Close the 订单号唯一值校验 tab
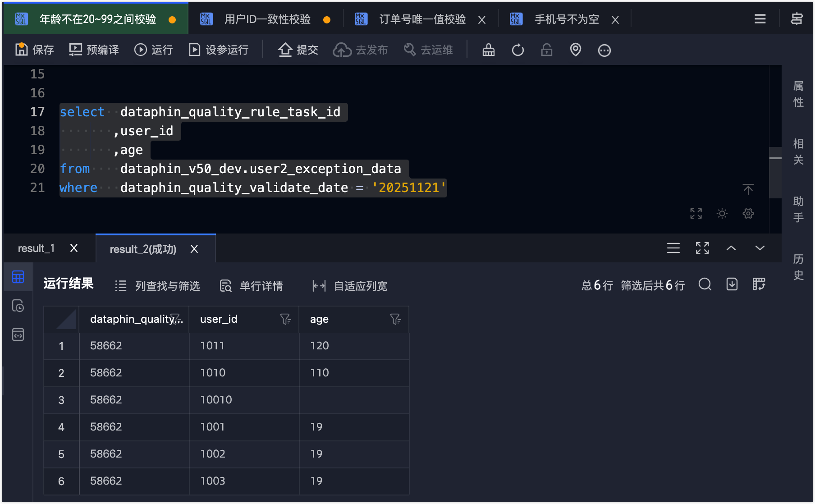The image size is (815, 504). point(482,20)
